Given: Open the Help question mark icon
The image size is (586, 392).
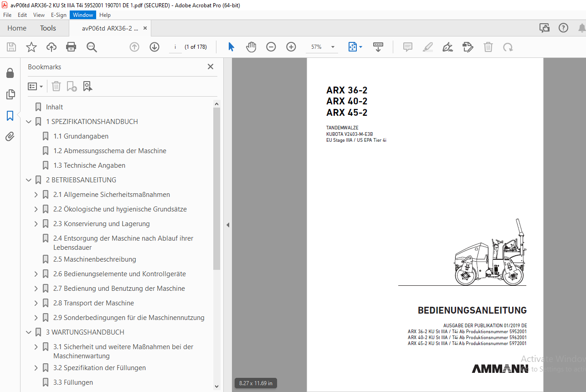Looking at the screenshot, I should click(x=564, y=28).
